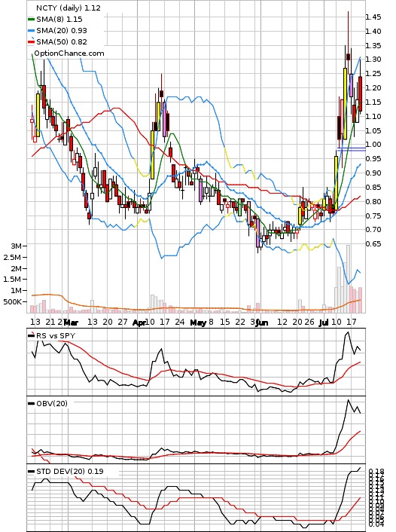Click the RS vs SPY panel label
This screenshot has width=396, height=532.
[56, 335]
